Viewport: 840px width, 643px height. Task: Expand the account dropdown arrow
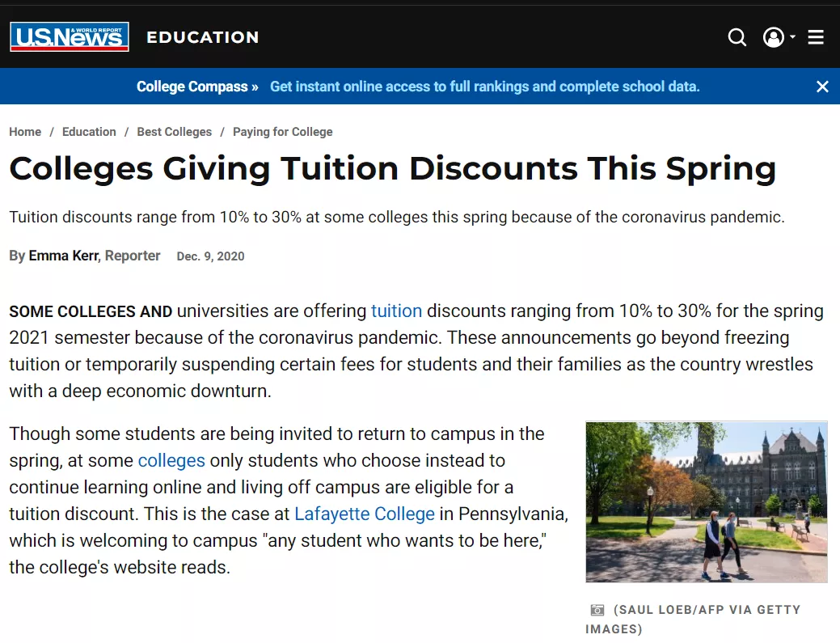click(793, 37)
